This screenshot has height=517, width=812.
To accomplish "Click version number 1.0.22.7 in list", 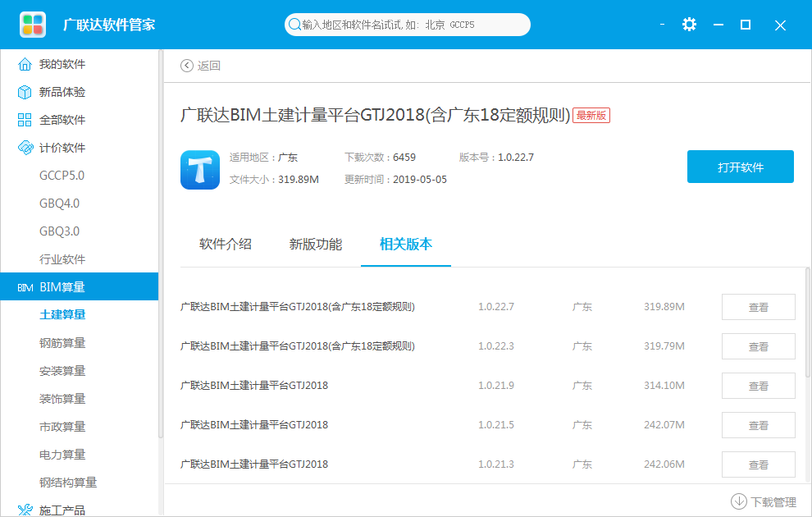I will (496, 307).
